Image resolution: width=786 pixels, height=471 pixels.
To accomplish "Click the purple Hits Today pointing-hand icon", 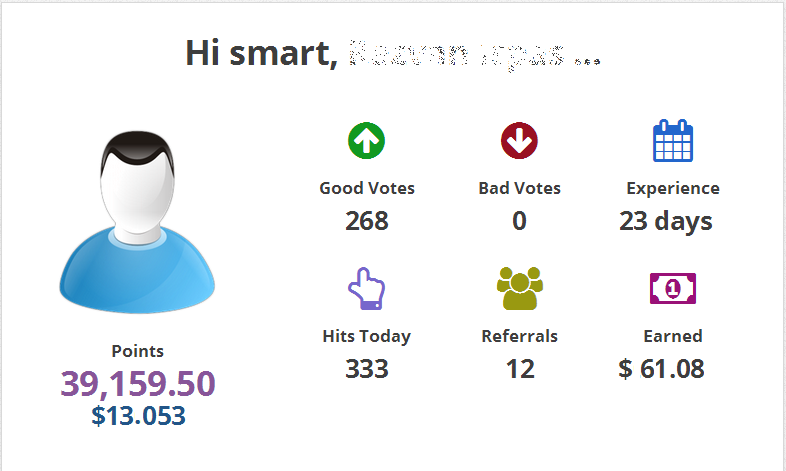I will point(366,289).
